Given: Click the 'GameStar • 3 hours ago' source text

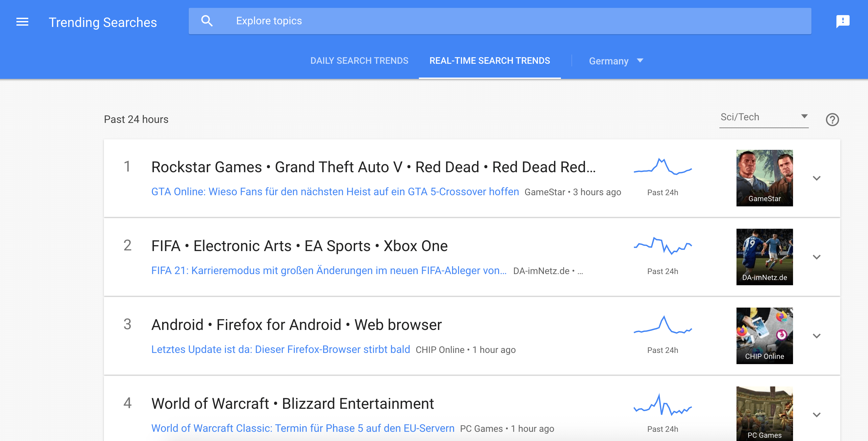Looking at the screenshot, I should click(x=572, y=192).
